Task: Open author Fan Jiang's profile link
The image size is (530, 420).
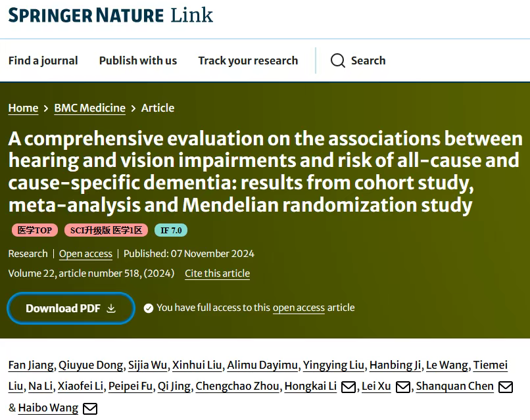Action: coord(31,365)
